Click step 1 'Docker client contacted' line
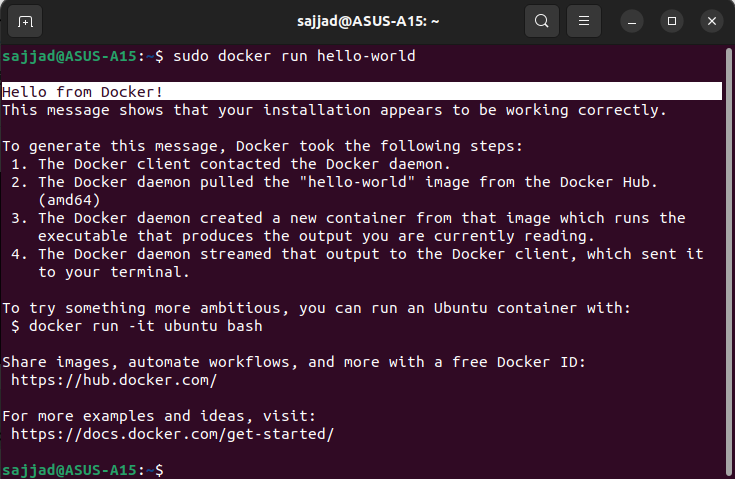Image resolution: width=735 pixels, height=479 pixels. coord(231,164)
